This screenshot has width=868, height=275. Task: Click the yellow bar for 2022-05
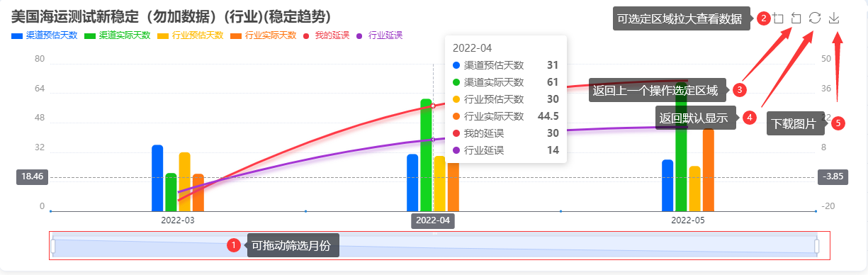click(x=694, y=189)
